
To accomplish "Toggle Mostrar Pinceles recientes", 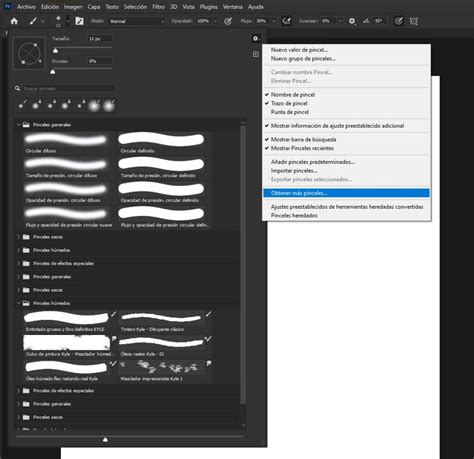I will click(x=302, y=148).
